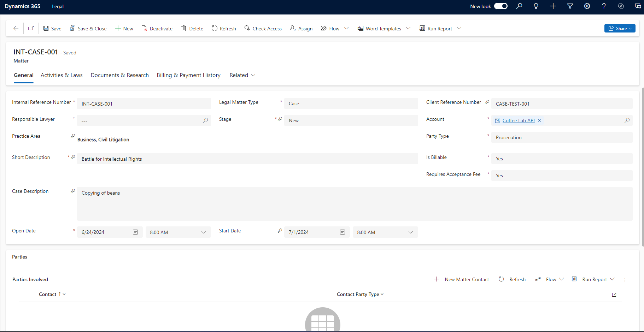The height and width of the screenshot is (332, 644).
Task: Open record in new window icon
Action: [x=31, y=29]
